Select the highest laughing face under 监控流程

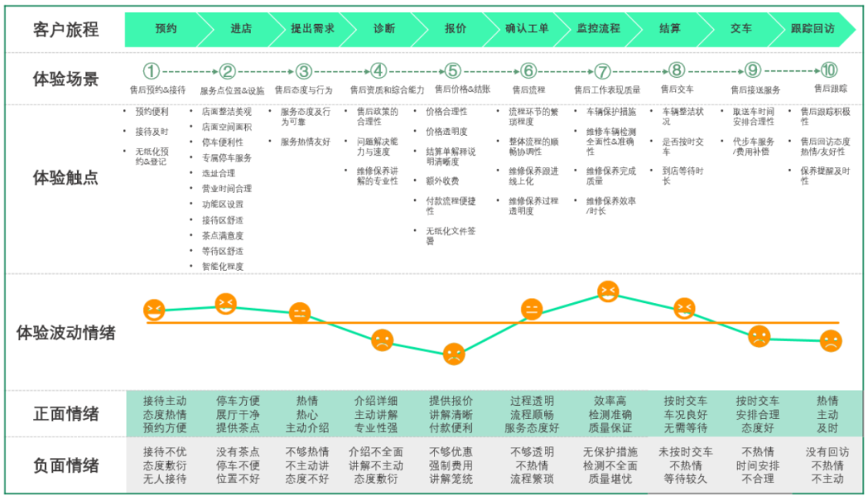click(608, 291)
